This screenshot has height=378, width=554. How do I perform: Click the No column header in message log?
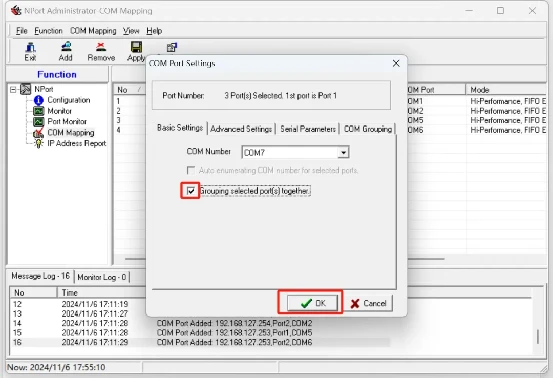click(34, 293)
